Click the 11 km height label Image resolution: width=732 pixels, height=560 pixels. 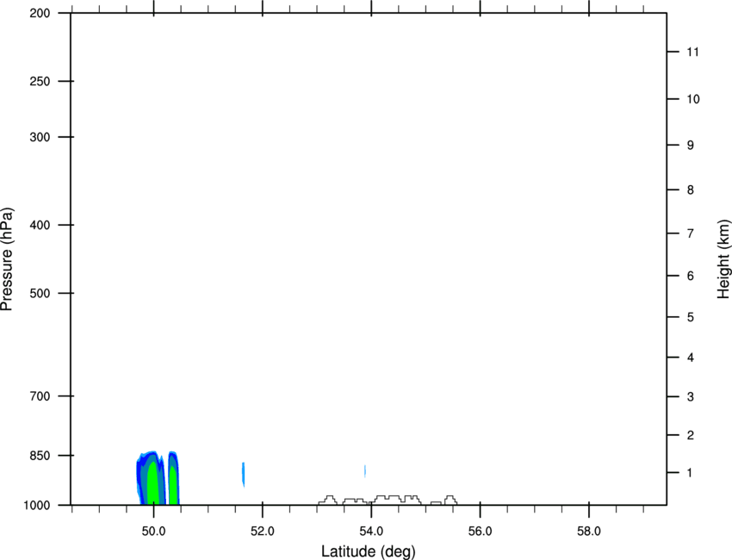click(x=692, y=52)
